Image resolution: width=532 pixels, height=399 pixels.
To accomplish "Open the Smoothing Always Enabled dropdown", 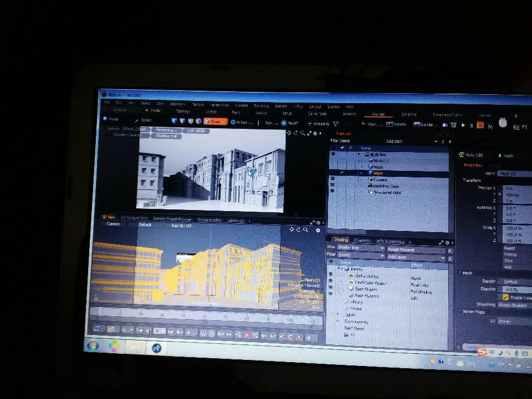I will [x=515, y=305].
